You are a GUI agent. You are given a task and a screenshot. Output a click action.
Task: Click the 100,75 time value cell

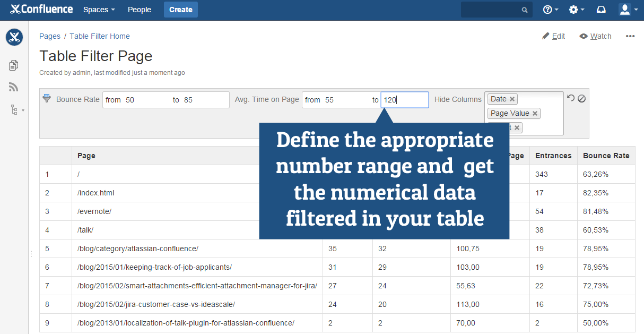490,249
